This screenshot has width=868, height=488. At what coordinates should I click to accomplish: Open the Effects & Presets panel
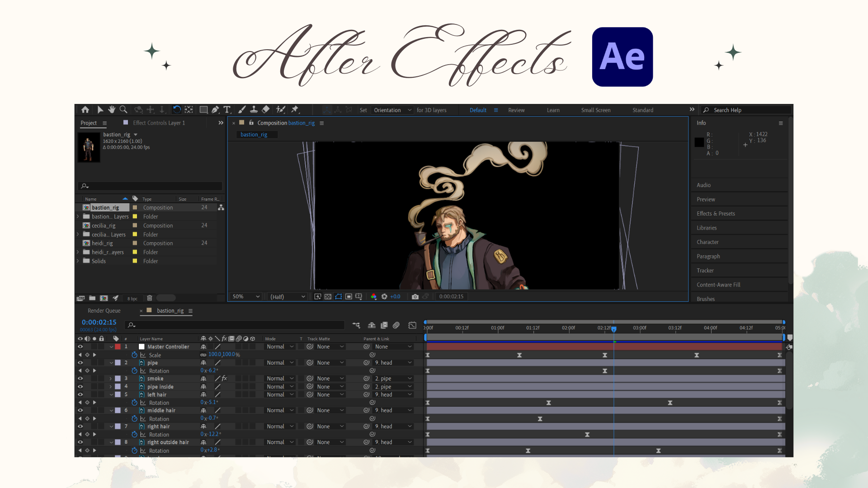(716, 214)
